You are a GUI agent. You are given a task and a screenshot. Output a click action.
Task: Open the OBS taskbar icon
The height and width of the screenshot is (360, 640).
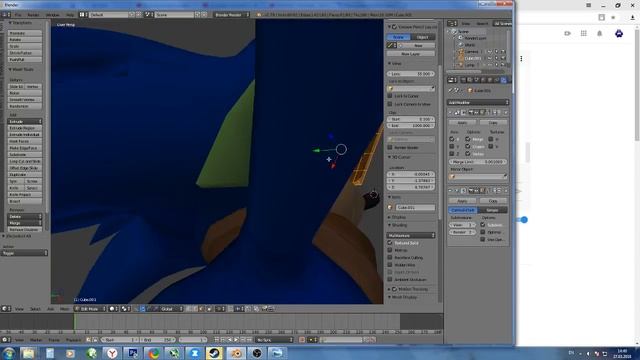257,353
